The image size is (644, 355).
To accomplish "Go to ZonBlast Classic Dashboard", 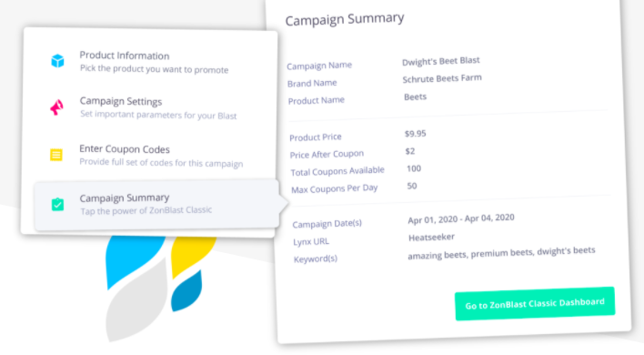I will pyautogui.click(x=535, y=304).
